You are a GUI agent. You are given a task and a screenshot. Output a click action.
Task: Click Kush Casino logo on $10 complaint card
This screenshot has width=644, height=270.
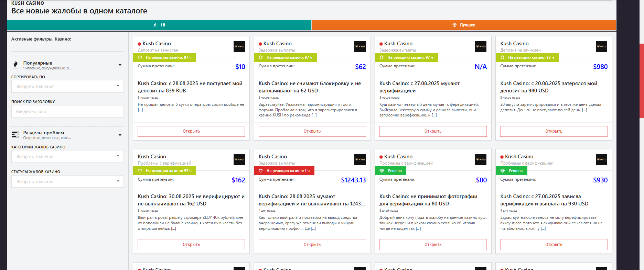pyautogui.click(x=239, y=46)
